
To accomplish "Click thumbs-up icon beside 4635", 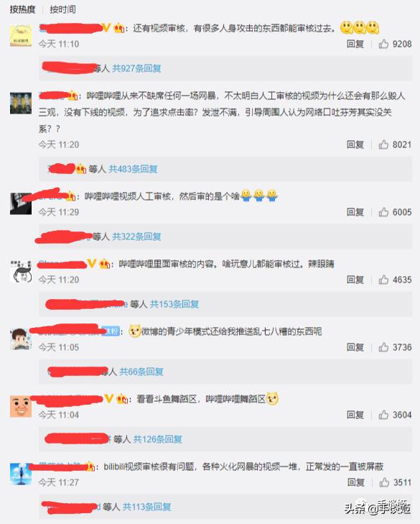I will (x=383, y=280).
